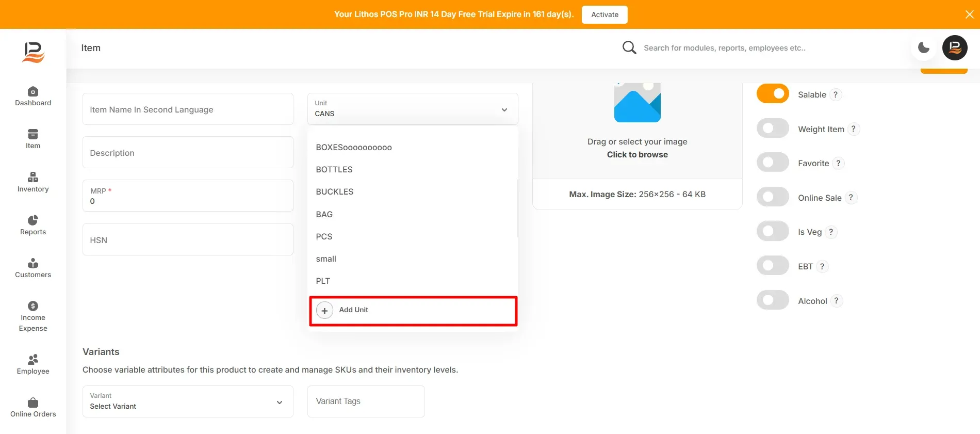The height and width of the screenshot is (434, 980).
Task: Click the Activate trial button
Action: [x=605, y=14]
